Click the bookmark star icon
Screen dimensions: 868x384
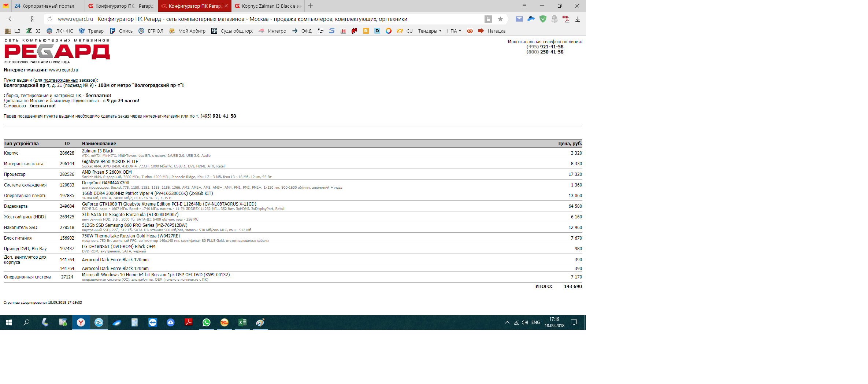[x=500, y=19]
